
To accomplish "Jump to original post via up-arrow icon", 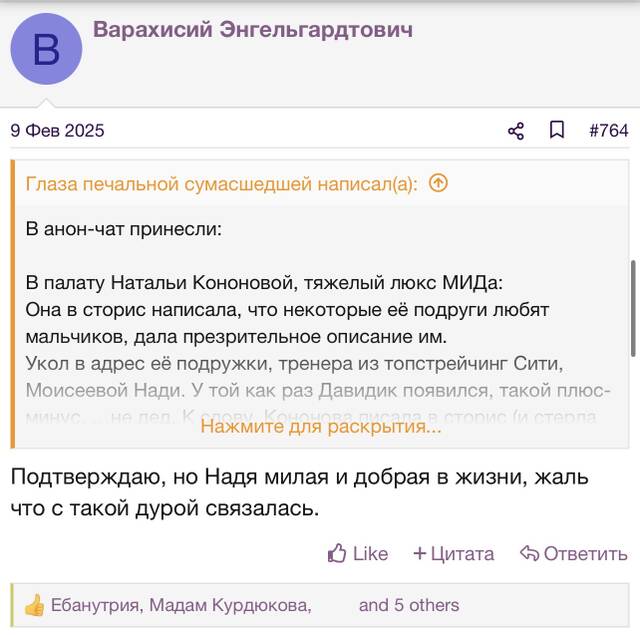I will pos(438,183).
